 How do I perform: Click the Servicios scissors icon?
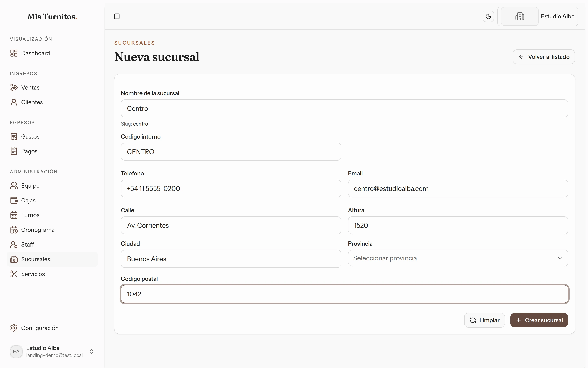point(14,274)
